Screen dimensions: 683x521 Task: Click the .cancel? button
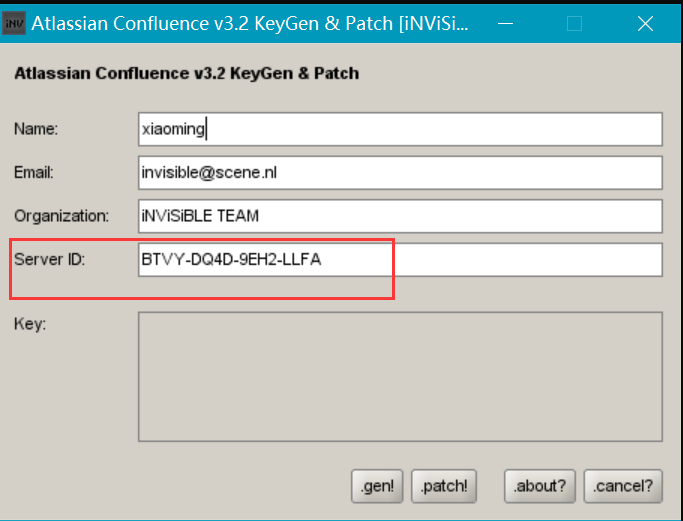623,486
